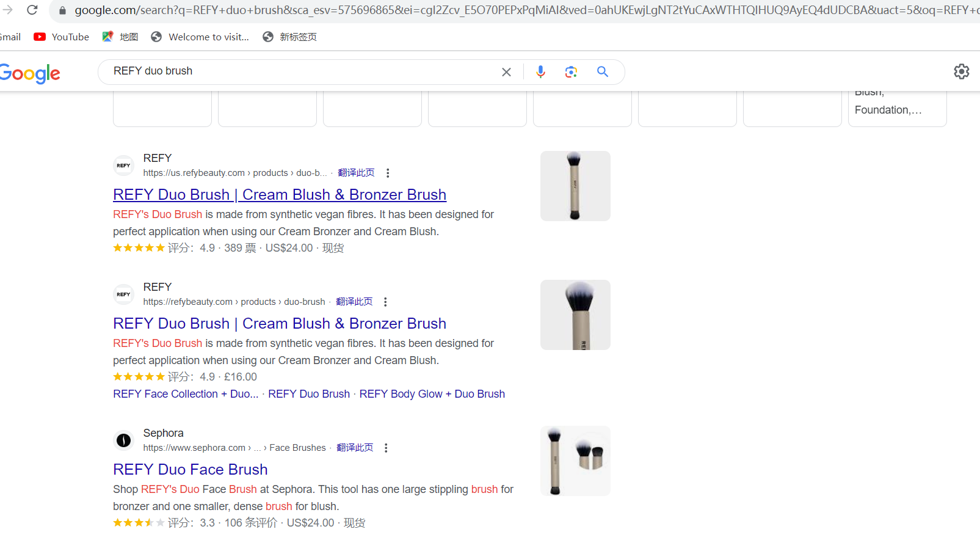980x551 pixels.
Task: Click the lock icon in address bar
Action: [x=62, y=10]
